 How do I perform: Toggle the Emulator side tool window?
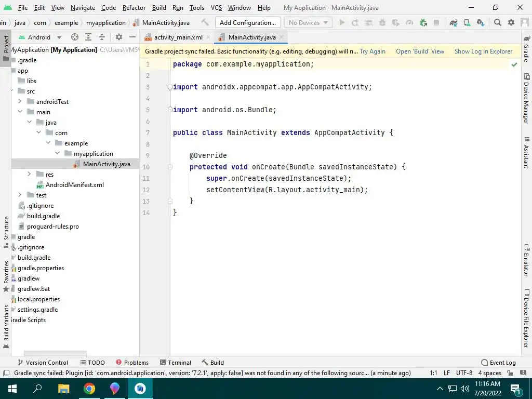(527, 260)
